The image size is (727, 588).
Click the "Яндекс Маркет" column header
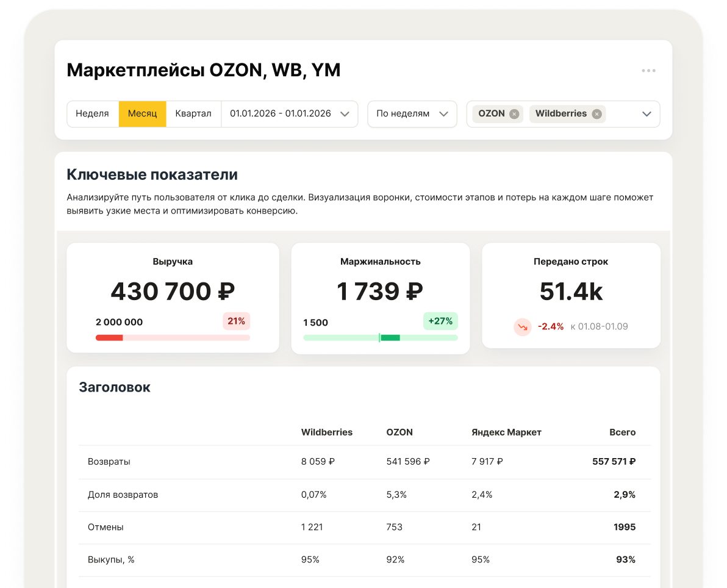coord(506,432)
